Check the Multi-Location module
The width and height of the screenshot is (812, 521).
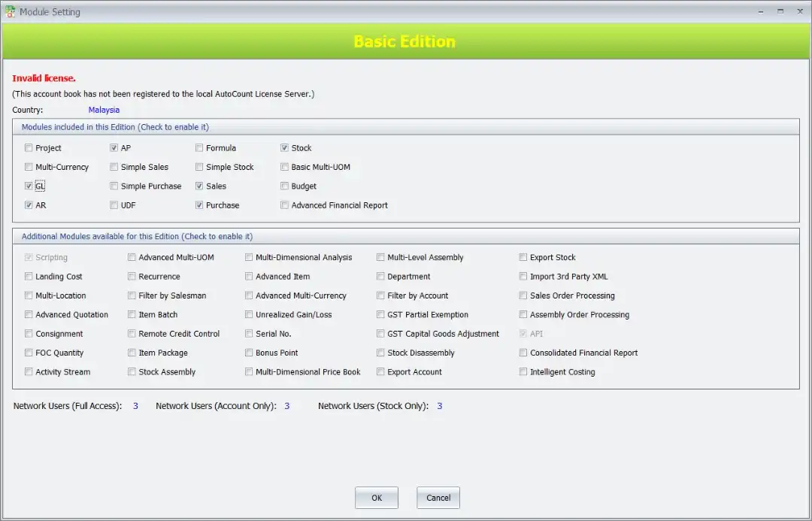(28, 295)
